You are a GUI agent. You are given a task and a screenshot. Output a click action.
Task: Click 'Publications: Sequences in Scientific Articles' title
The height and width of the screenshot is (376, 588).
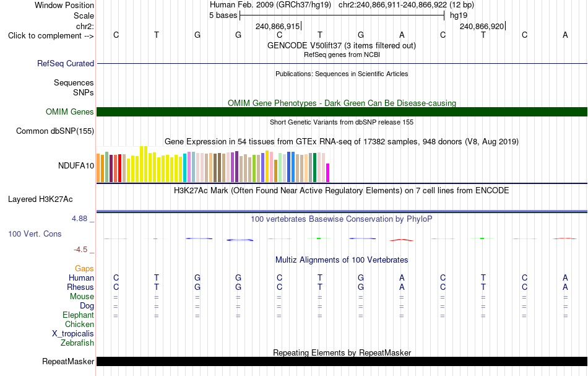[x=342, y=74]
